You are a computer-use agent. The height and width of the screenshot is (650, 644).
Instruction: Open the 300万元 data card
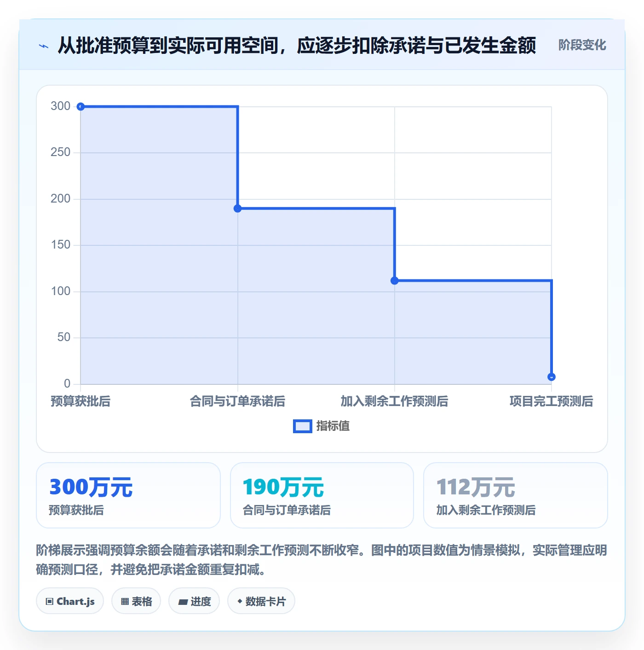[128, 495]
